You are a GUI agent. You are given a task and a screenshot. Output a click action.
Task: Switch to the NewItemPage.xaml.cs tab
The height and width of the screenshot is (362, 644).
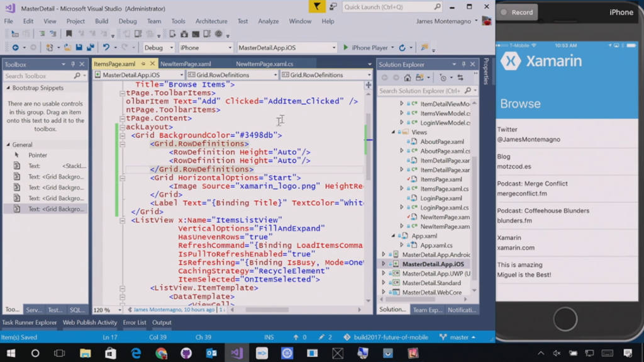(x=265, y=64)
